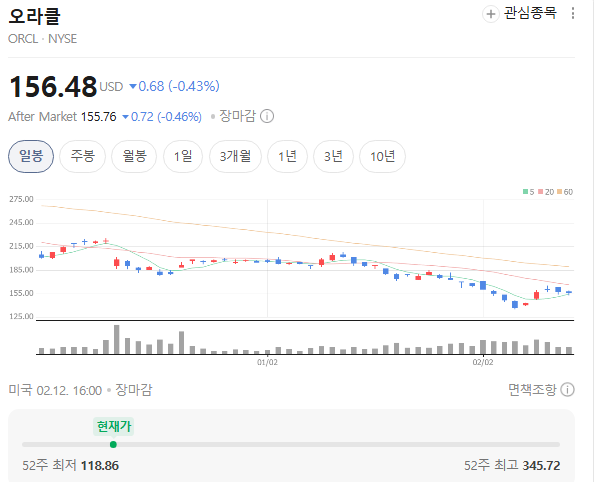
Task: Click the 관심종목 watchlist label
Action: [530, 13]
